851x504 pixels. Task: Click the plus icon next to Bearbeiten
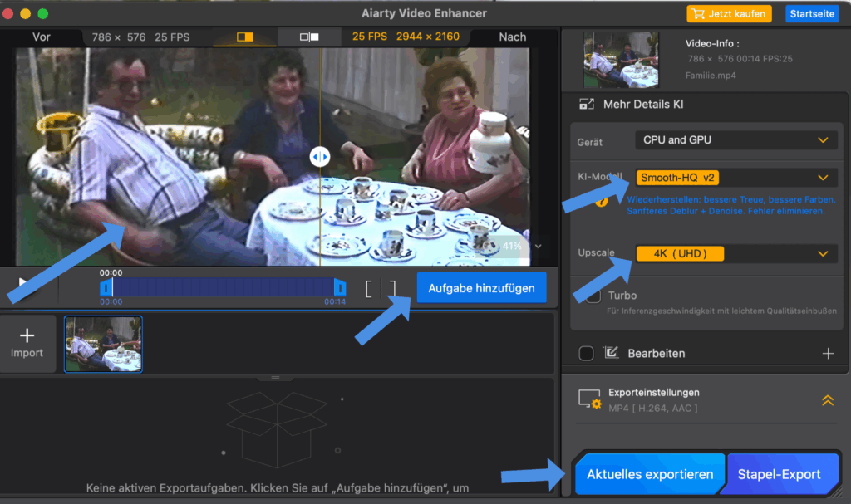(x=828, y=354)
